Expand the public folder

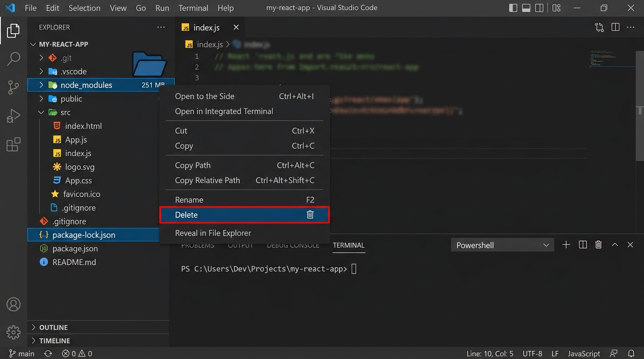click(42, 99)
